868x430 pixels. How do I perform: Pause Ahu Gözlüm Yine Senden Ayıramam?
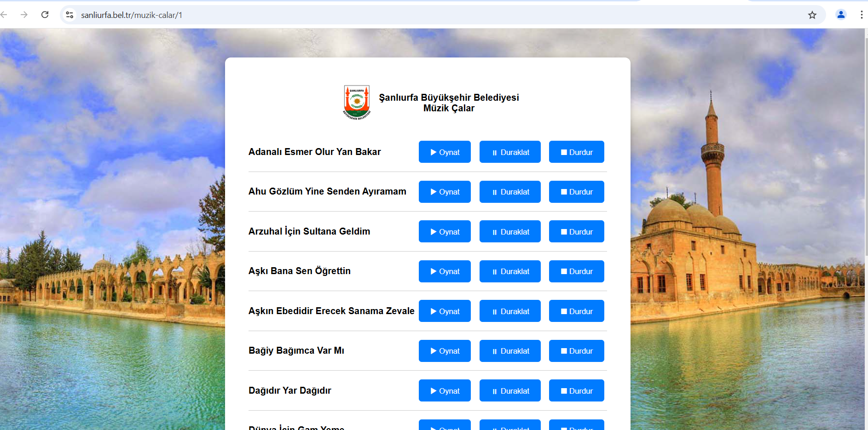[510, 192]
